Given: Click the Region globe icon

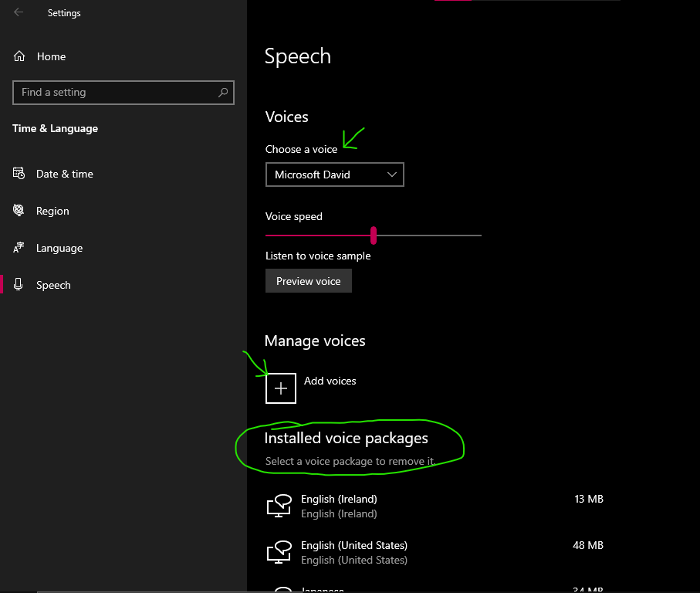Looking at the screenshot, I should pyautogui.click(x=19, y=211).
